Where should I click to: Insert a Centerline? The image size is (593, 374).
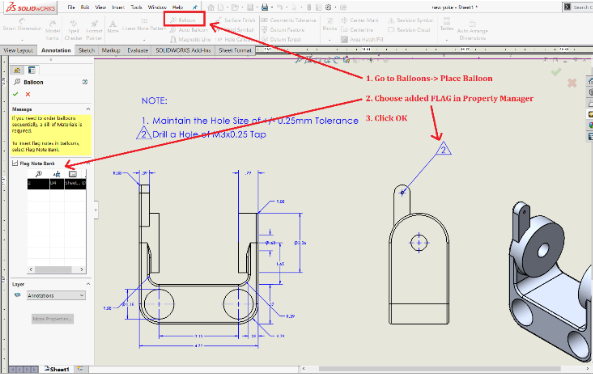point(357,30)
